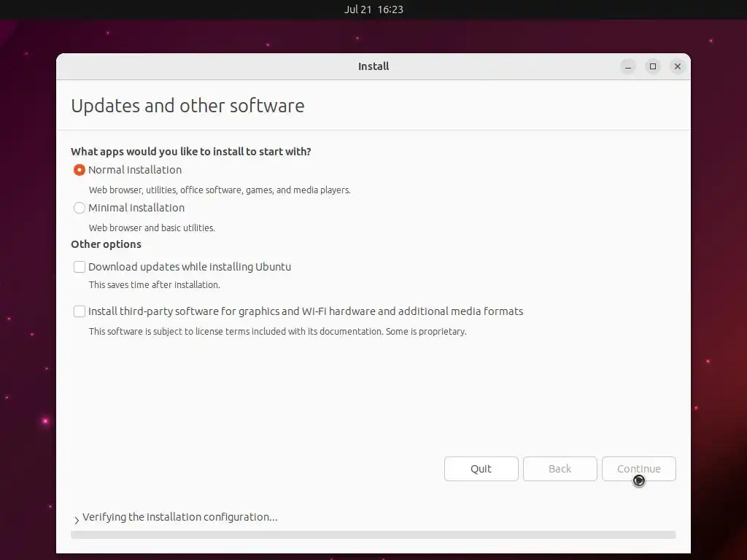Click the Quit button

click(481, 469)
